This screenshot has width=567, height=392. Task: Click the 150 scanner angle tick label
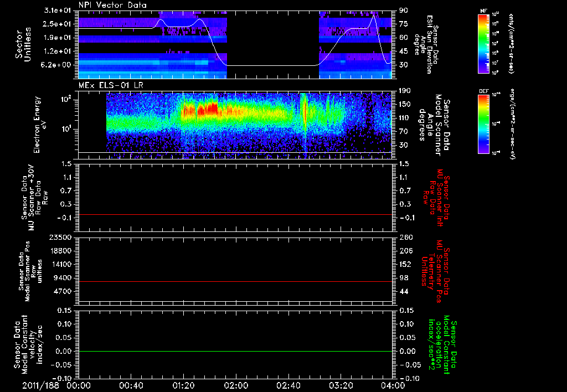pyautogui.click(x=405, y=105)
